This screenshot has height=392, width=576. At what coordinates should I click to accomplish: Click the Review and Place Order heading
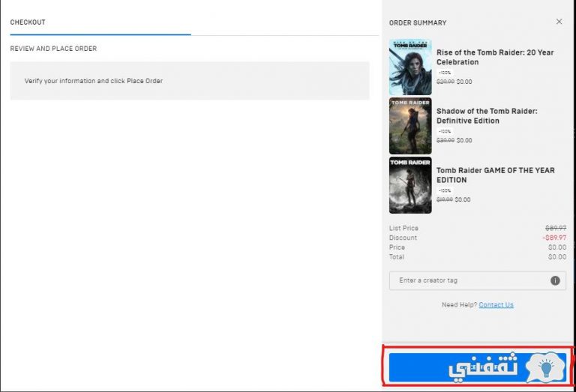[x=54, y=49]
